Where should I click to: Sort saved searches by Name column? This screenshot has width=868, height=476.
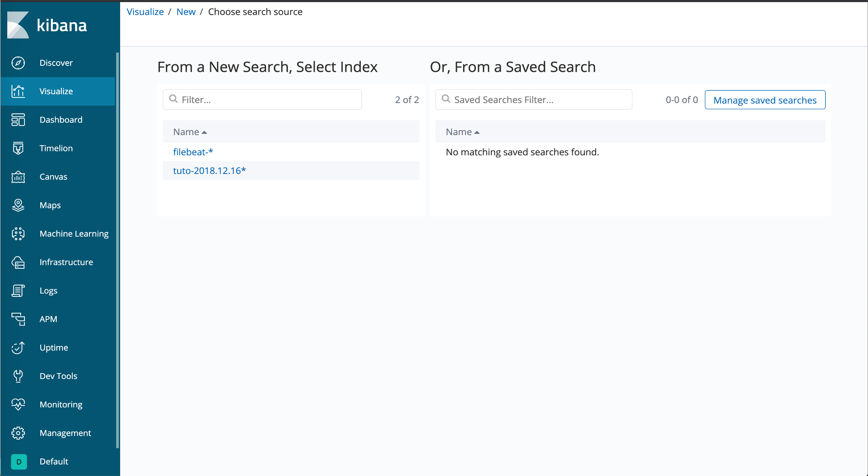click(x=462, y=132)
